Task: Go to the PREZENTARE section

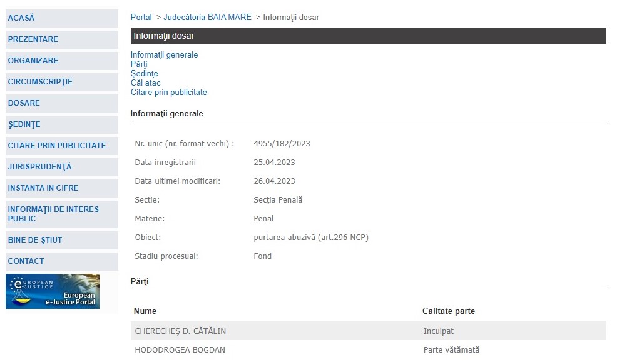Action: click(33, 39)
